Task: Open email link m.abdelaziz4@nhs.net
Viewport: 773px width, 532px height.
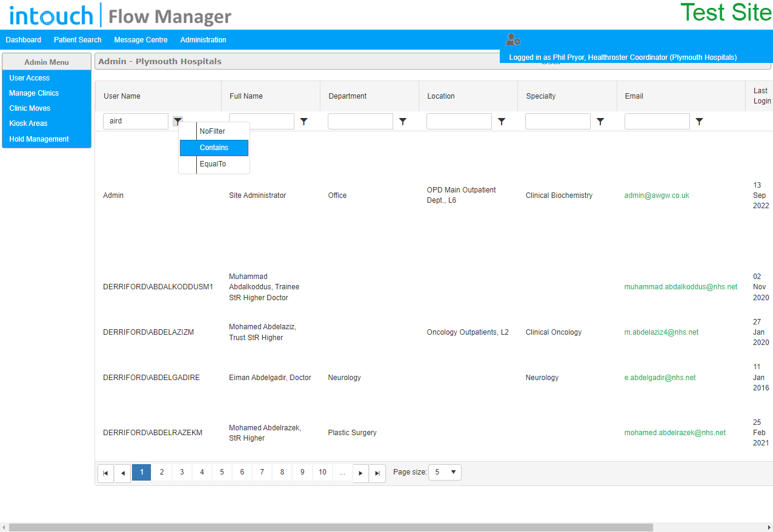Action: tap(662, 332)
